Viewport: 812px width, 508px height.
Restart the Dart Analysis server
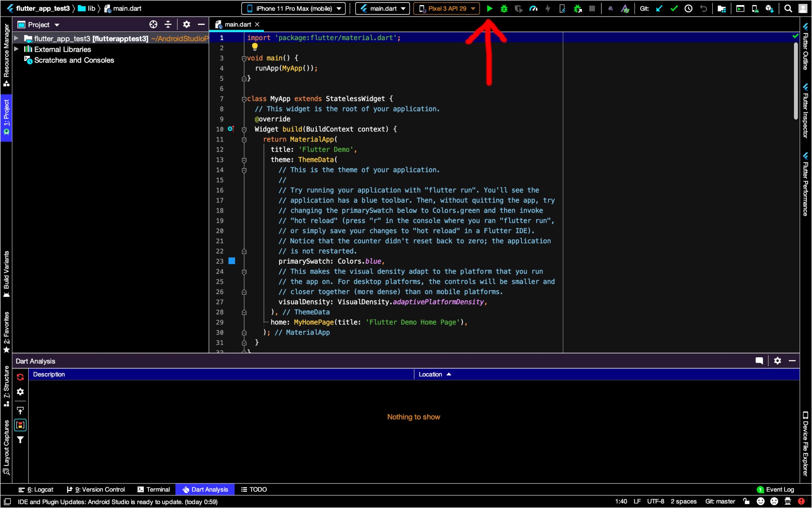click(x=20, y=377)
